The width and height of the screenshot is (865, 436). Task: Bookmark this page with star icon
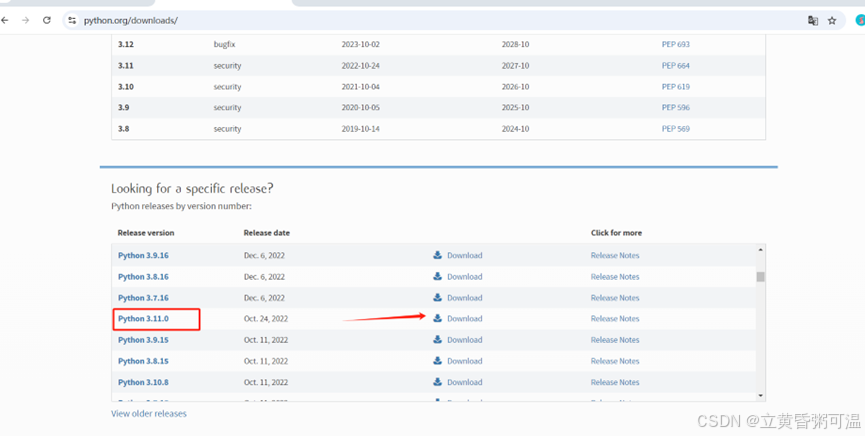pyautogui.click(x=832, y=20)
